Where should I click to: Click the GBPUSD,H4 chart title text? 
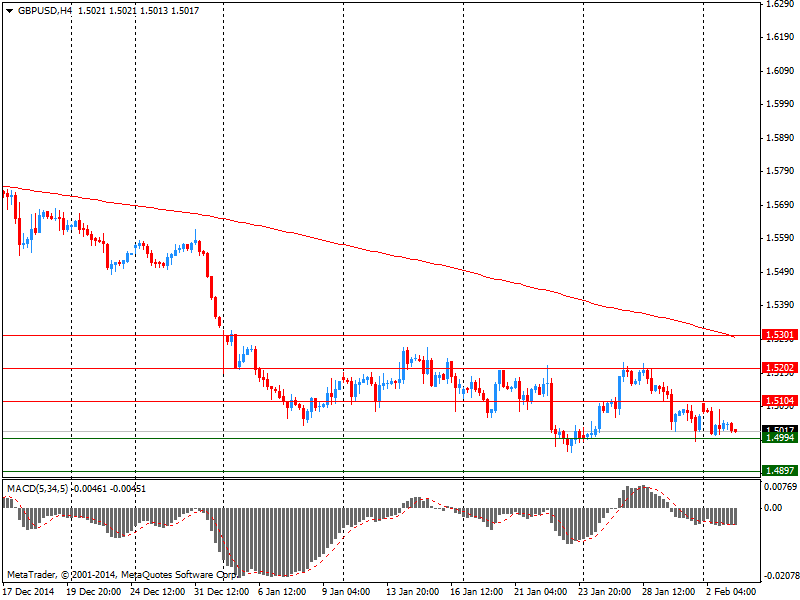(x=44, y=11)
